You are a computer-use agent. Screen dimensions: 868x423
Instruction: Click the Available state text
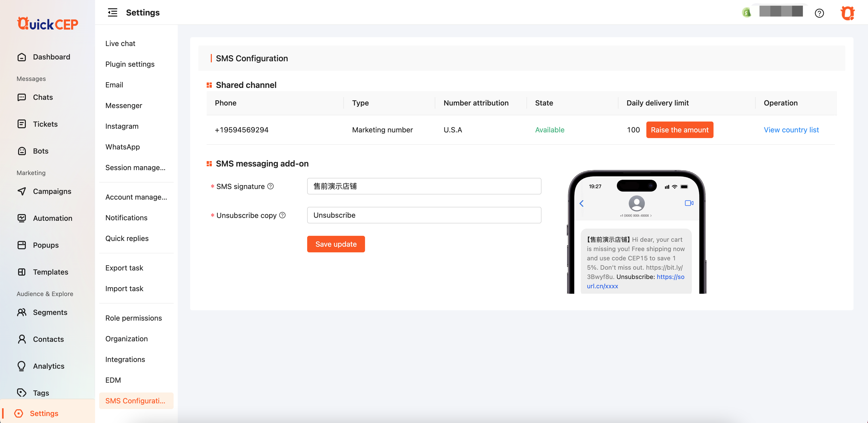click(x=549, y=130)
